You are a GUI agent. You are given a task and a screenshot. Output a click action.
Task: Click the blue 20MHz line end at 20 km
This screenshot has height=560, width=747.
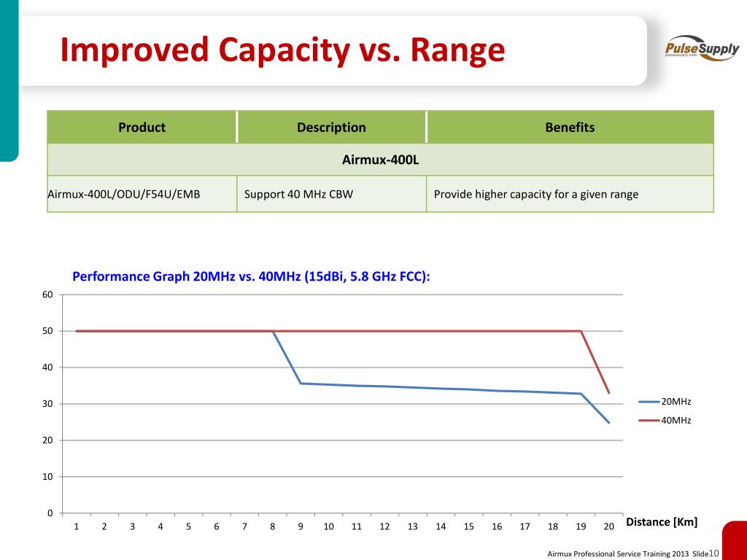pyautogui.click(x=608, y=422)
